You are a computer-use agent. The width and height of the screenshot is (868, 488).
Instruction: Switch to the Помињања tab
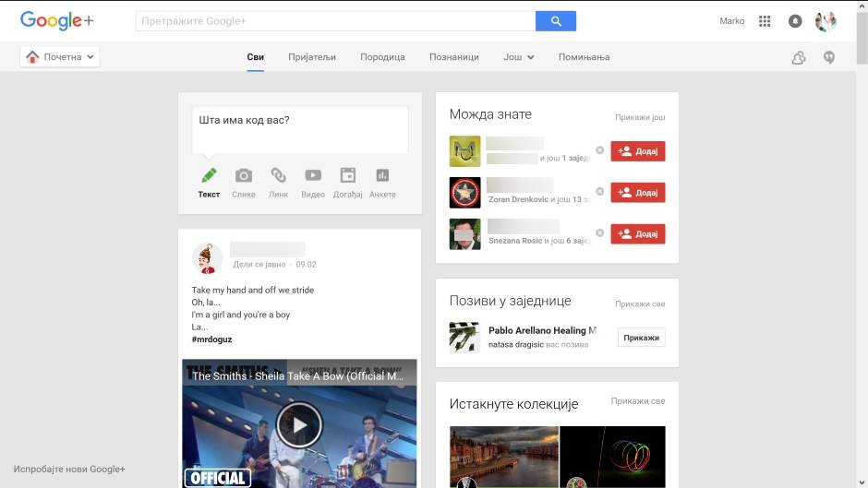point(585,57)
